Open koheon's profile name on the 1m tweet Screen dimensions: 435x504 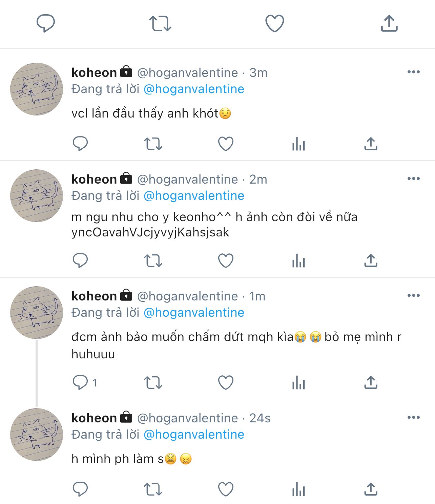[x=94, y=296]
